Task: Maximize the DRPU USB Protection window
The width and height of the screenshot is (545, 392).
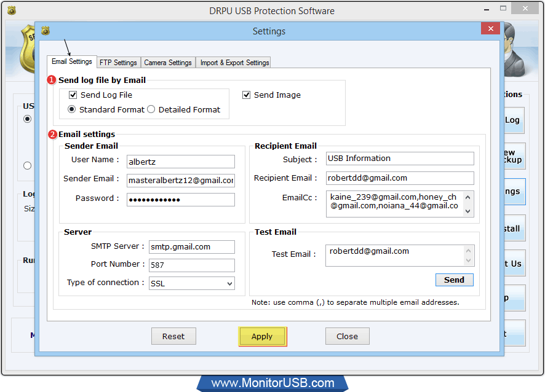Action: [x=503, y=9]
